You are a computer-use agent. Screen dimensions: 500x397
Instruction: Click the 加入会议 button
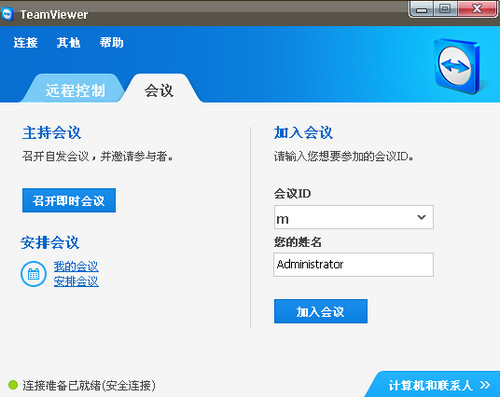(x=321, y=311)
